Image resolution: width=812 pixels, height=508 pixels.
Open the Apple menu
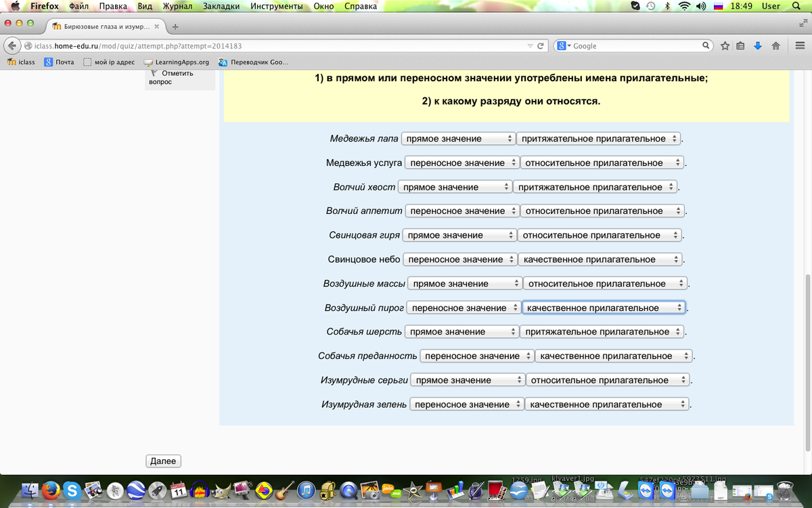point(15,6)
